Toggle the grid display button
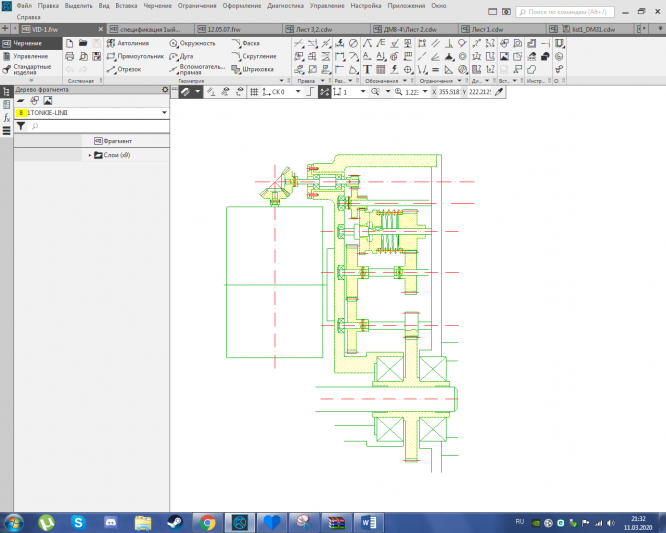666x533 pixels. point(254,91)
